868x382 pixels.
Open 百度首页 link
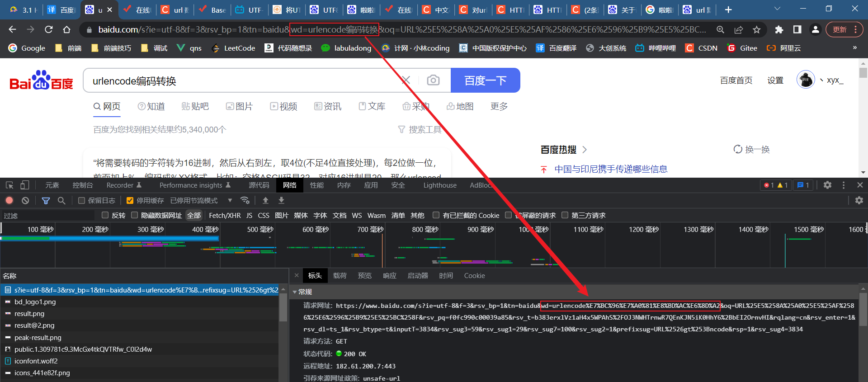(x=736, y=80)
